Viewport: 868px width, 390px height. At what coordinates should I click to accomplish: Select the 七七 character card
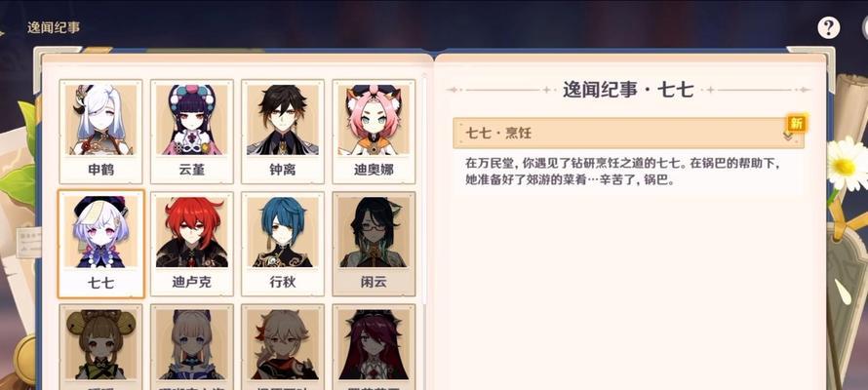[x=100, y=244]
